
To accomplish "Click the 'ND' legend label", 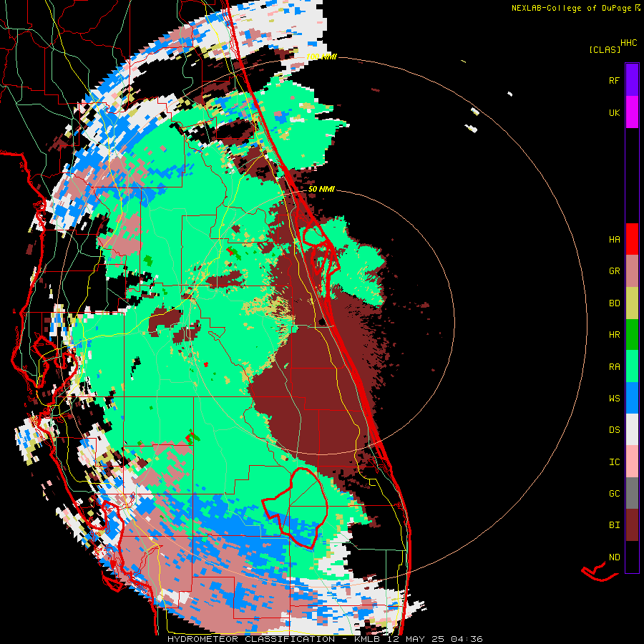I will (x=614, y=557).
